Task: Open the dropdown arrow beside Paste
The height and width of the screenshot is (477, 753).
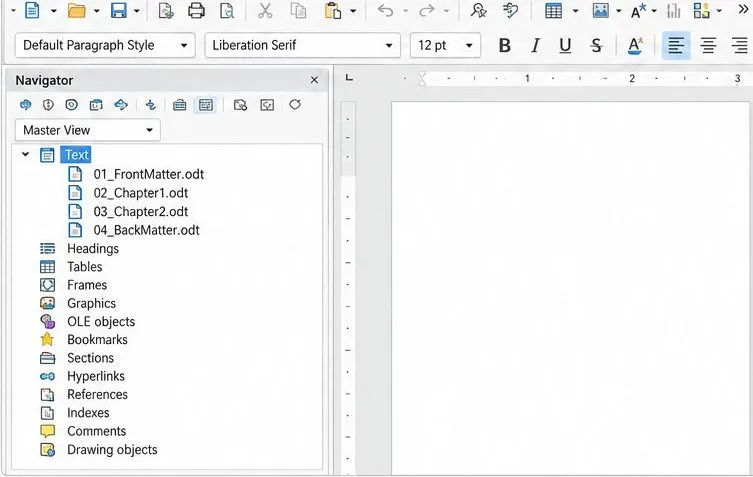Action: click(353, 11)
